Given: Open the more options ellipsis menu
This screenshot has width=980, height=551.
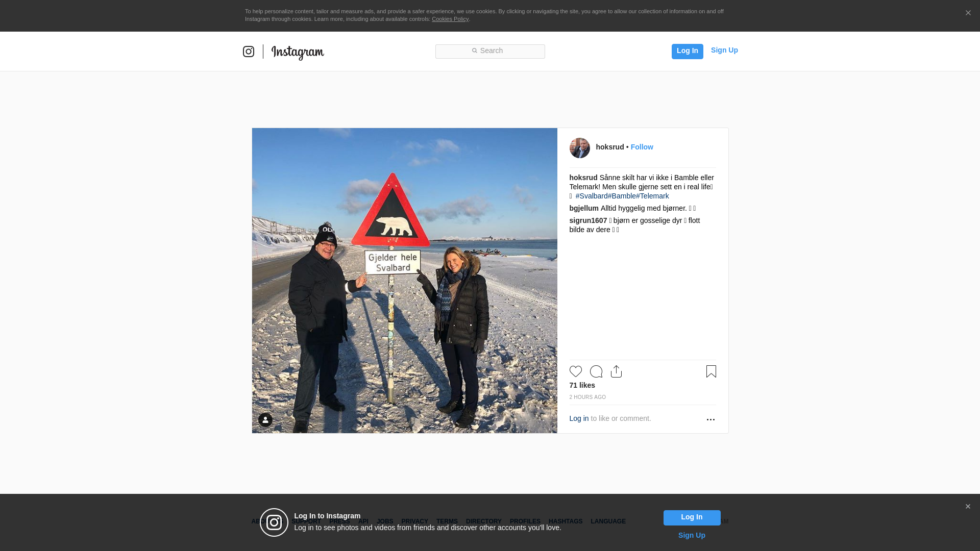Looking at the screenshot, I should coord(710,419).
